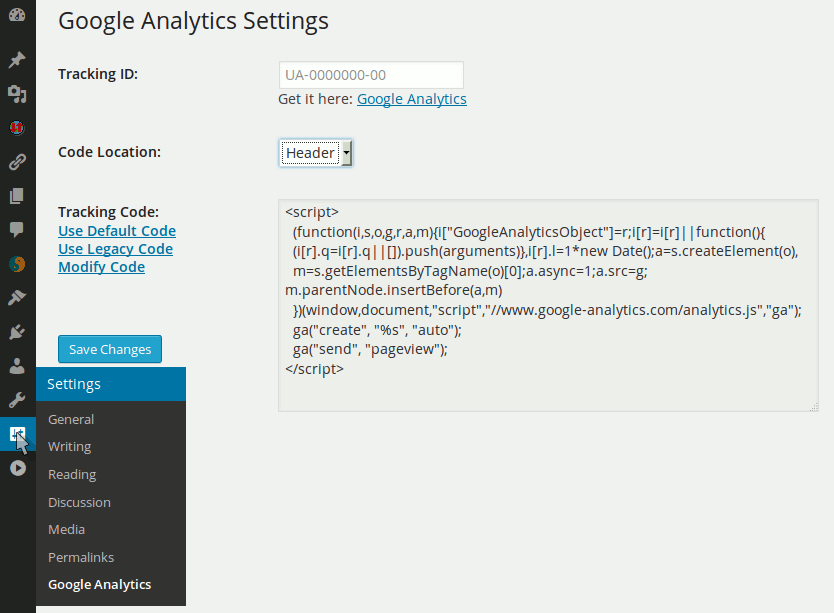The image size is (834, 613).
Task: Go to General settings
Action: pos(71,419)
